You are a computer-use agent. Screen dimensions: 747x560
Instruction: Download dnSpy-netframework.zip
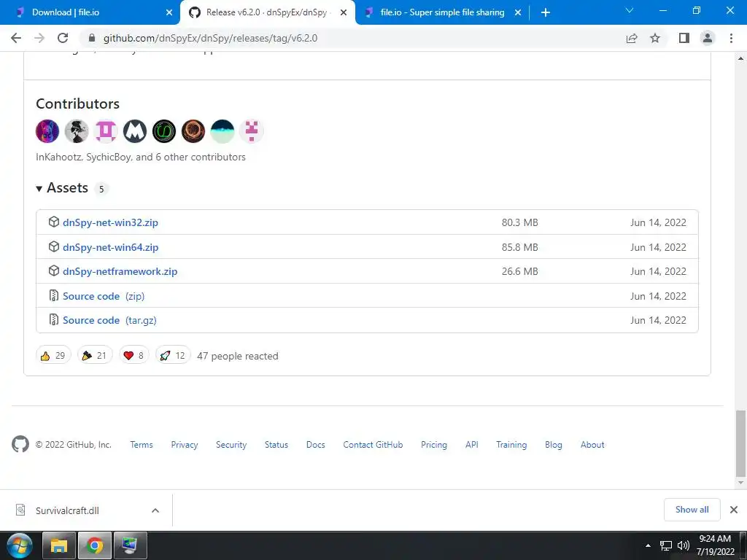pyautogui.click(x=120, y=271)
